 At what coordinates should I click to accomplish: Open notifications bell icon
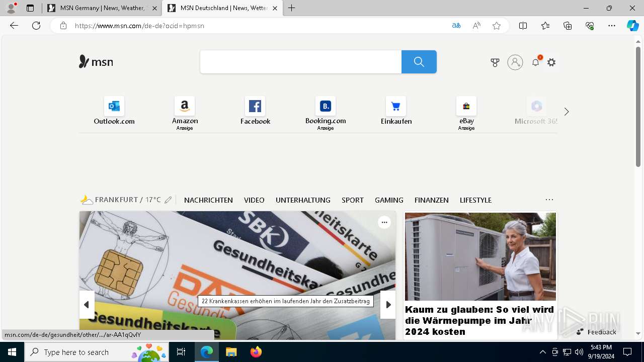(536, 62)
